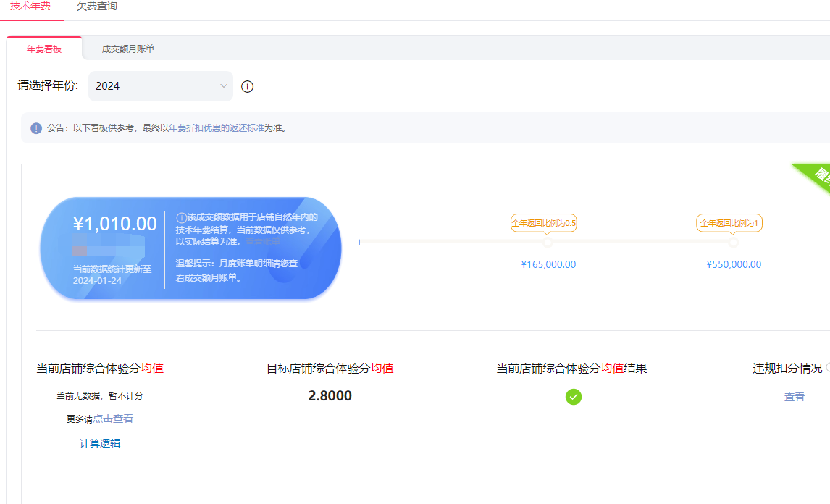Switch to 欠费查询 tab
The height and width of the screenshot is (504, 830).
(x=97, y=7)
